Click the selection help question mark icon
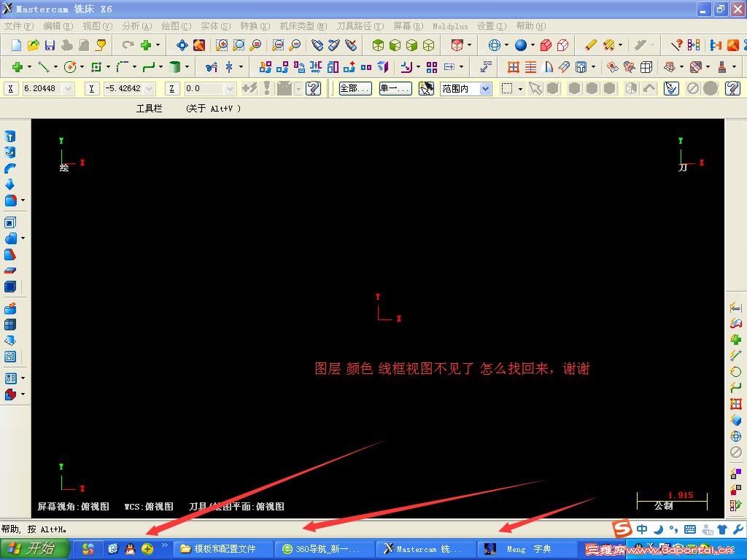Image resolution: width=747 pixels, height=560 pixels. point(732,88)
